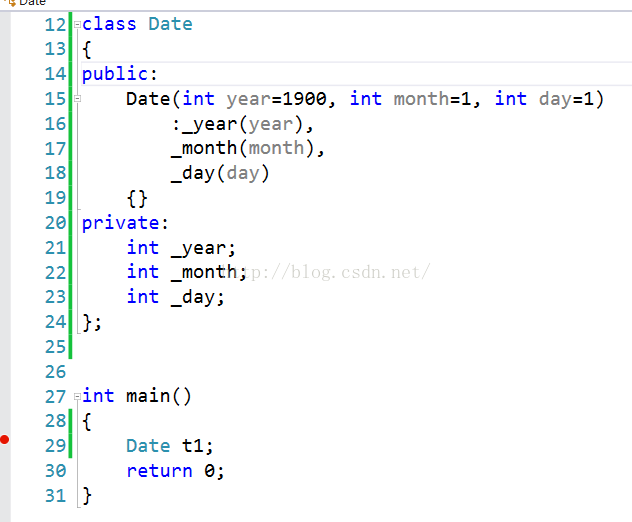The height and width of the screenshot is (522, 632).
Task: Click line number 31 in the margin
Action: 55,496
